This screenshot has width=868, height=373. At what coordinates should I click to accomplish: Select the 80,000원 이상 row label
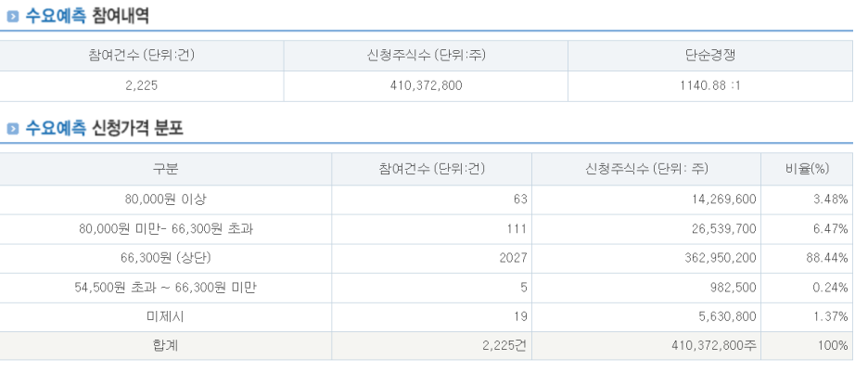pyautogui.click(x=165, y=199)
